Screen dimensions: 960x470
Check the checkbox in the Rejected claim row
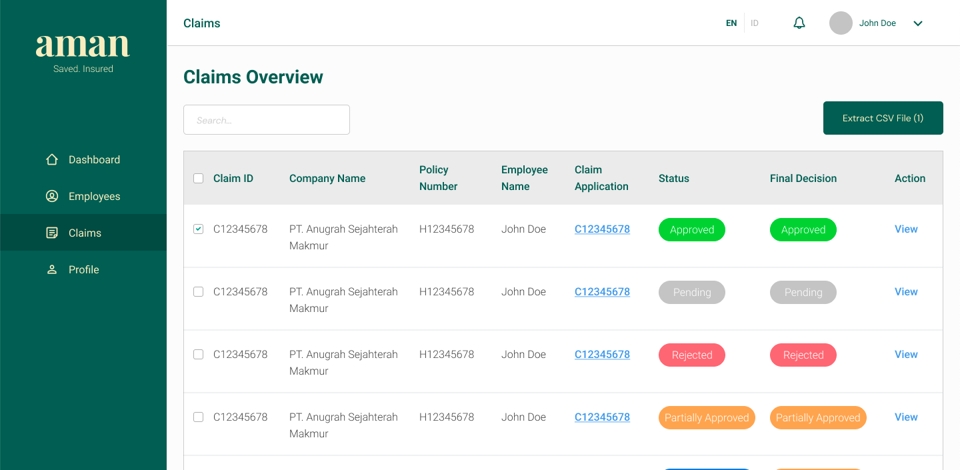click(198, 354)
